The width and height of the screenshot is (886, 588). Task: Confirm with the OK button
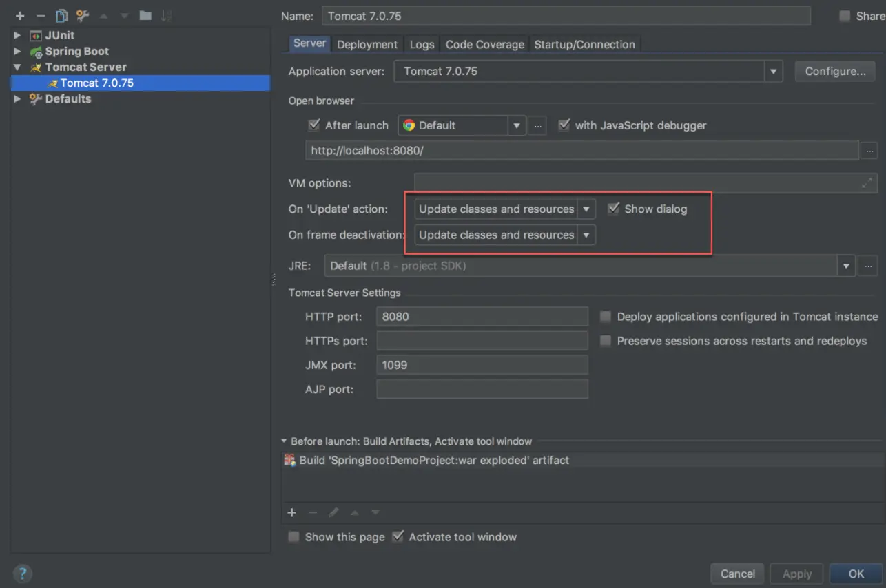[x=856, y=574]
